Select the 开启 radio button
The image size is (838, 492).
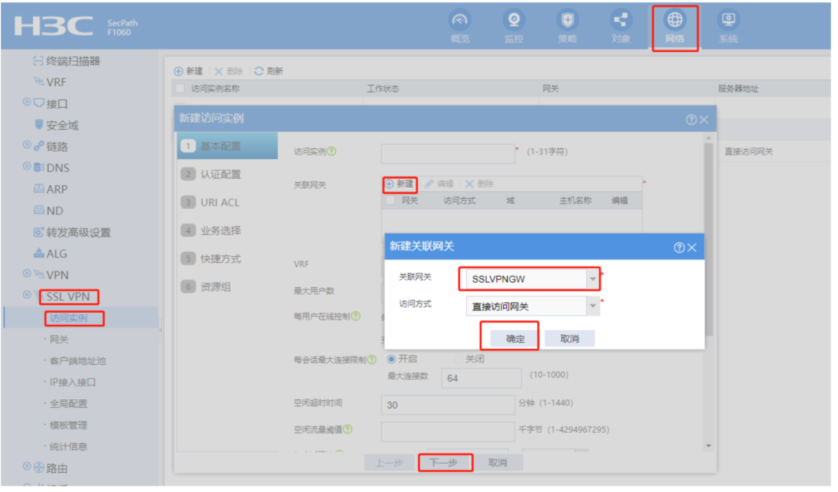pyautogui.click(x=391, y=359)
